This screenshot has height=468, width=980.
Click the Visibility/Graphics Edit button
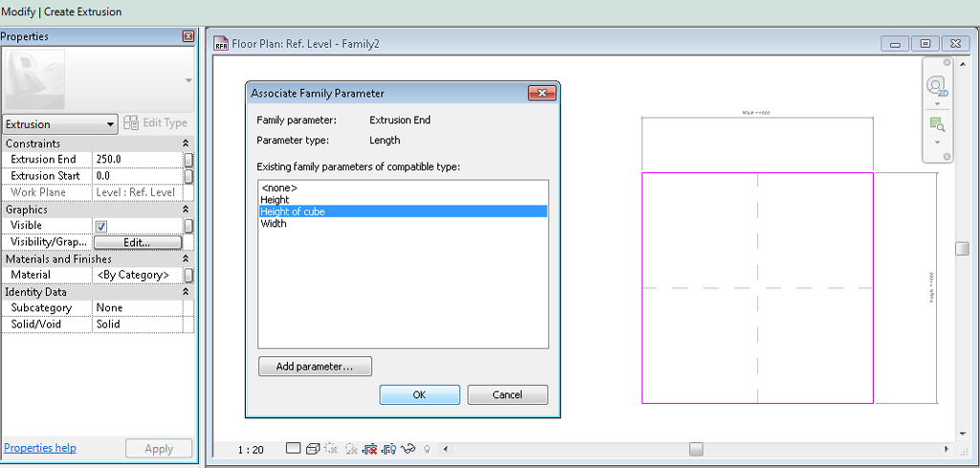coord(138,242)
